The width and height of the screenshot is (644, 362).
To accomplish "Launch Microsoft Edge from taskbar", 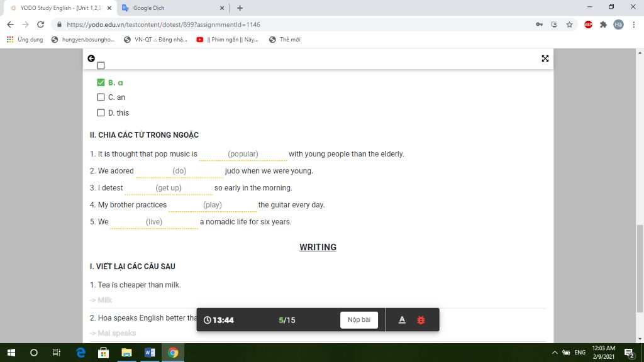I will coord(81,353).
